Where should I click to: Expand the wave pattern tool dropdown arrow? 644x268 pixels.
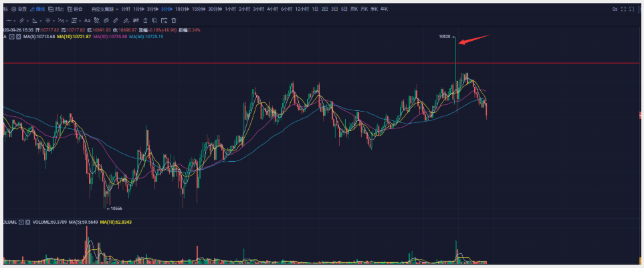click(x=67, y=21)
